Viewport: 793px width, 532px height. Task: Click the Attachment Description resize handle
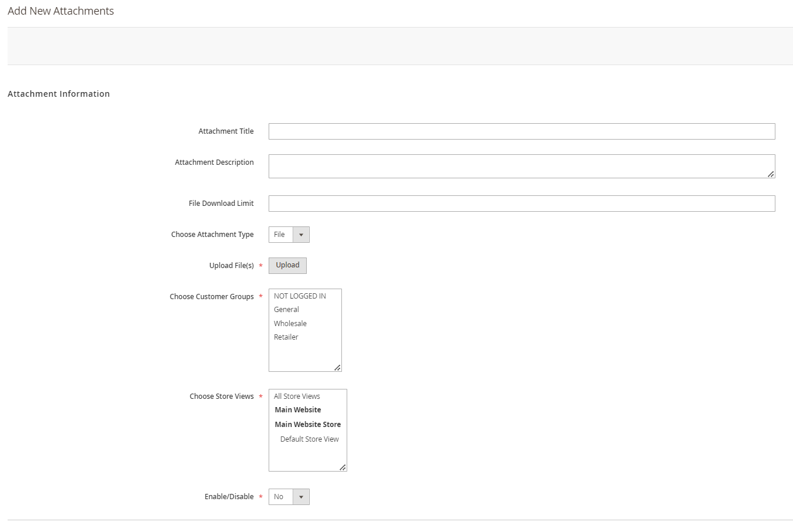(x=771, y=174)
